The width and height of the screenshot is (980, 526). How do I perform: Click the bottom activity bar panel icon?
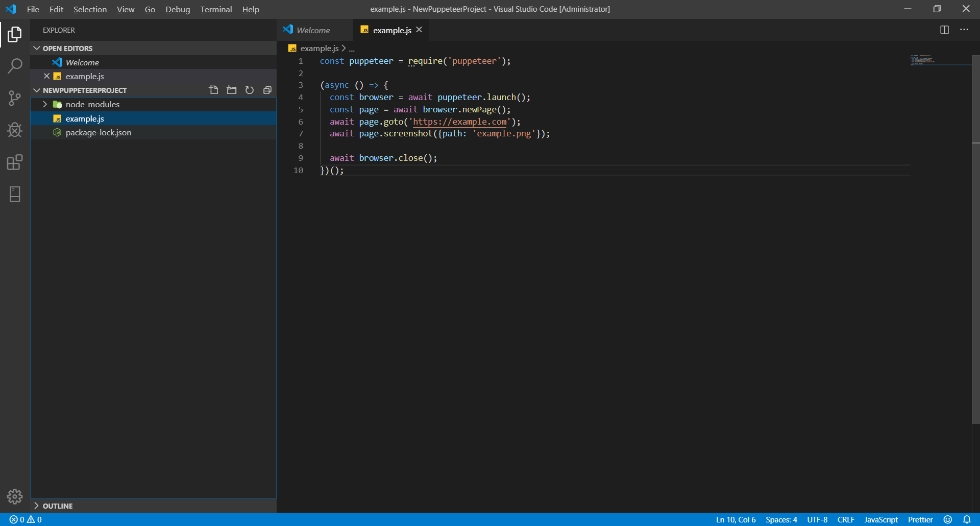15,194
